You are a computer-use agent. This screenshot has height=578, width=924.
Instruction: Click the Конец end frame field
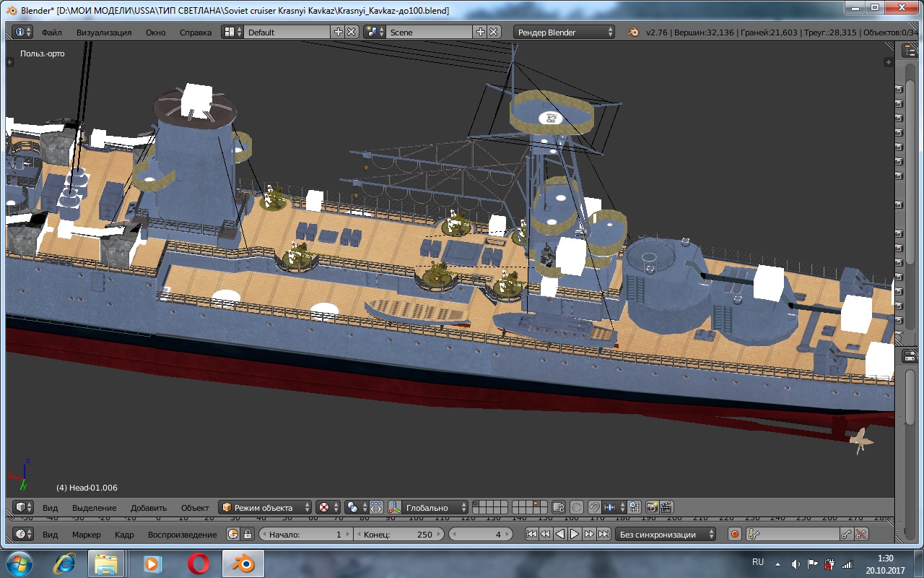[398, 535]
